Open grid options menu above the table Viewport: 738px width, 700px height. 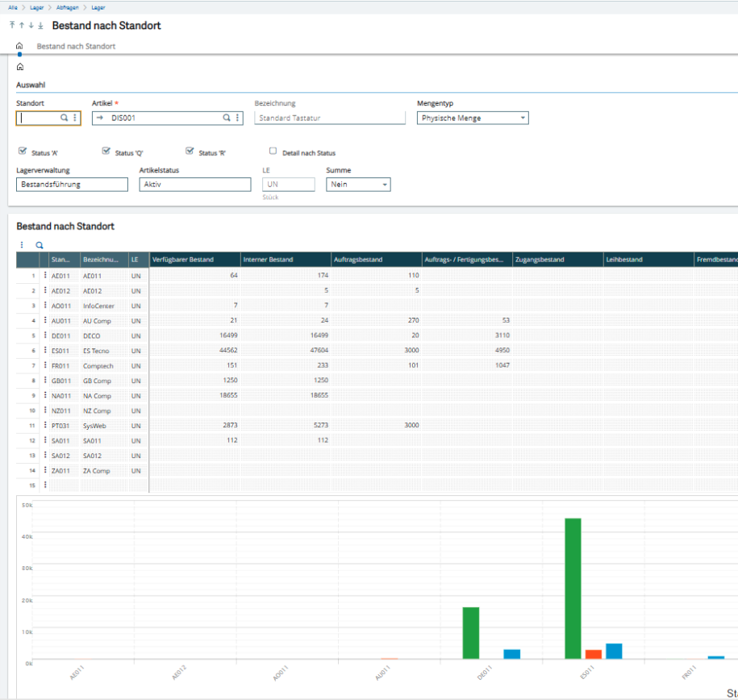pos(22,245)
